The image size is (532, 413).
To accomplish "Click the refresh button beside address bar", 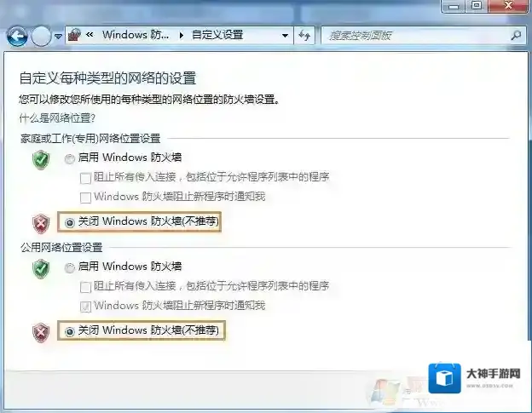I will [304, 35].
